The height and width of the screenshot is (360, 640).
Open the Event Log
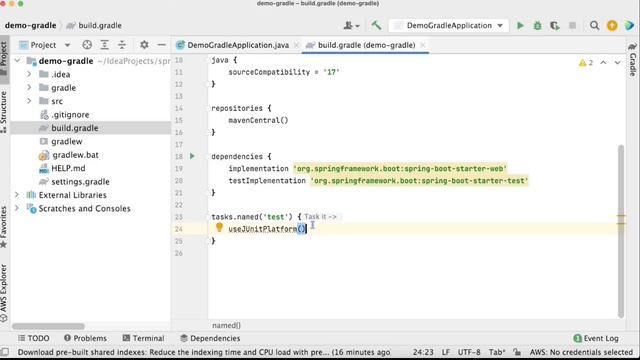[x=596, y=338]
